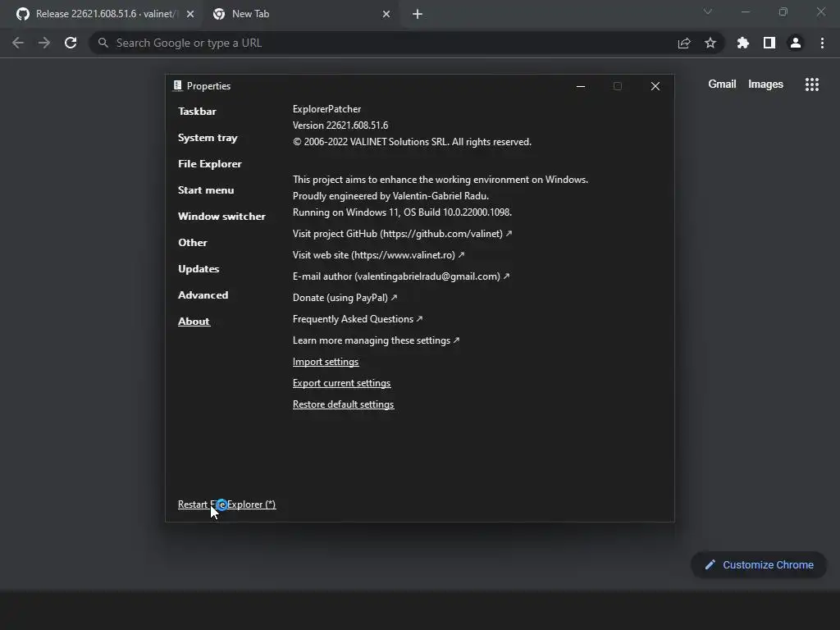Bookmark this tab with the star icon
This screenshot has height=630, width=840.
tap(710, 43)
